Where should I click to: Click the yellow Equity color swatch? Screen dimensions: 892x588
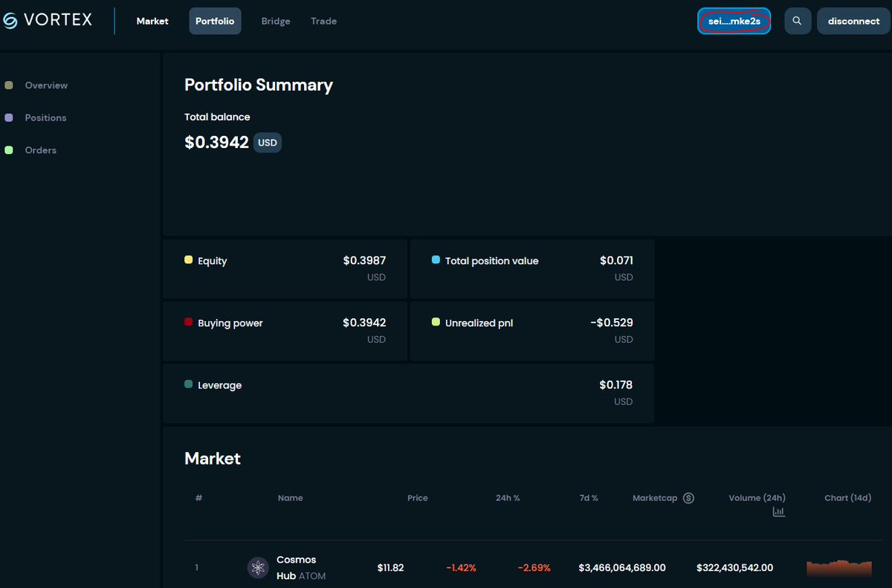tap(188, 260)
